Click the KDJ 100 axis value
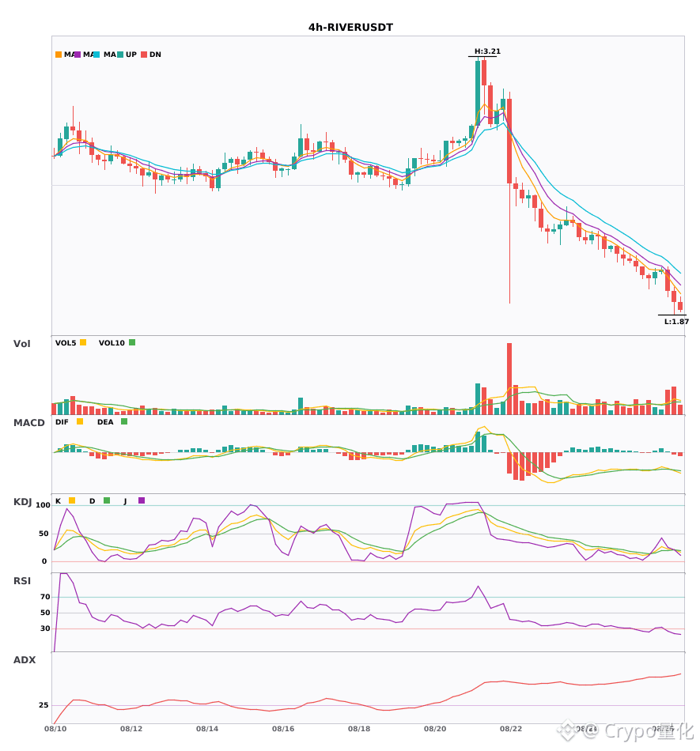 44,505
